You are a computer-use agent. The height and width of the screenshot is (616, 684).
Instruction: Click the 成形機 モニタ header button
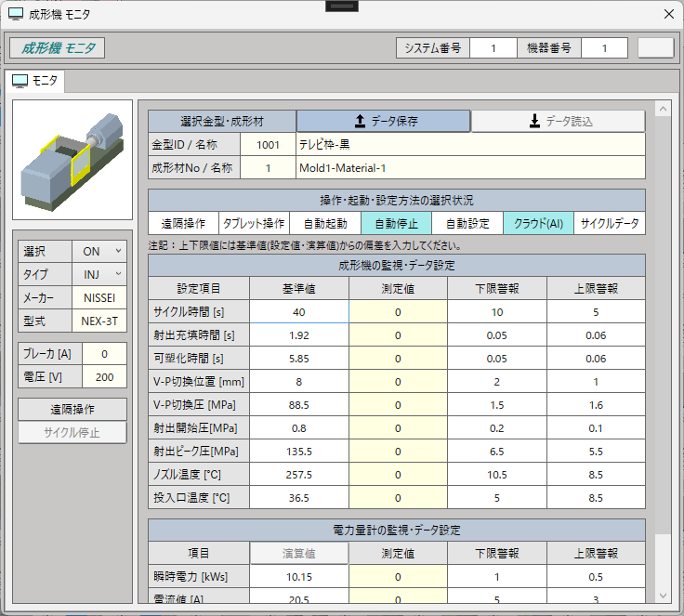tap(57, 48)
